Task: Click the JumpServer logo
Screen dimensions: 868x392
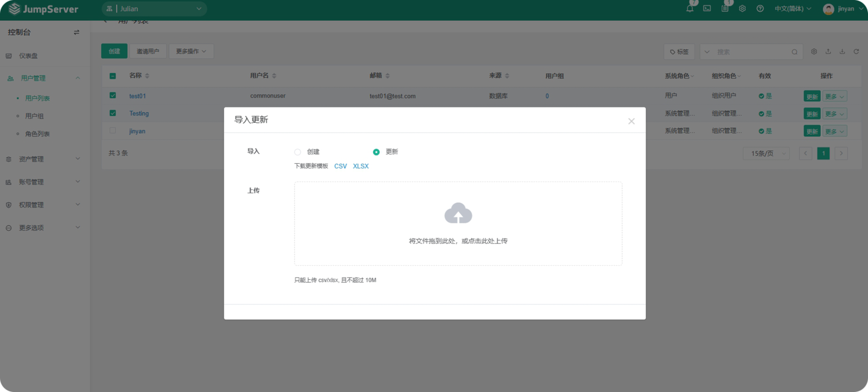Action: tap(43, 9)
